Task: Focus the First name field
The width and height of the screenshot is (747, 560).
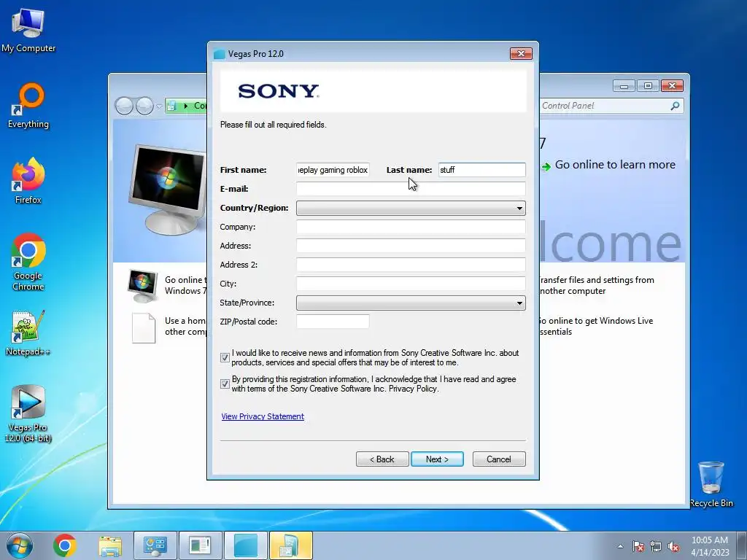Action: 333,170
